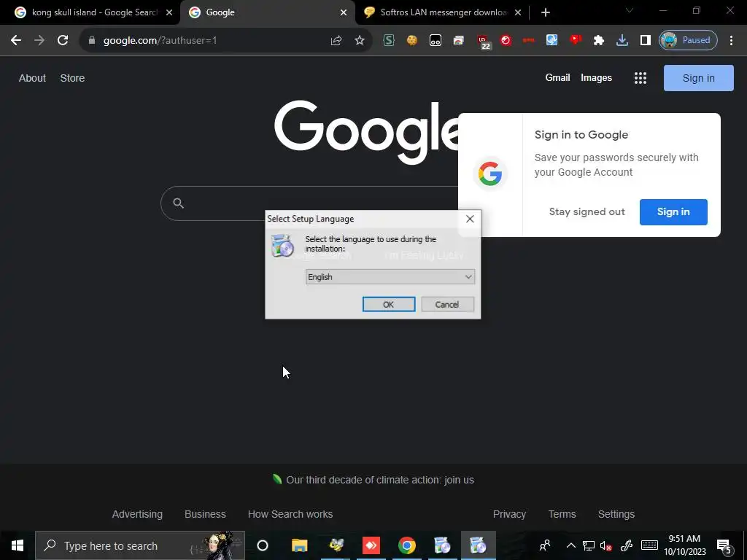Reload the page with the refresh icon

click(x=63, y=41)
